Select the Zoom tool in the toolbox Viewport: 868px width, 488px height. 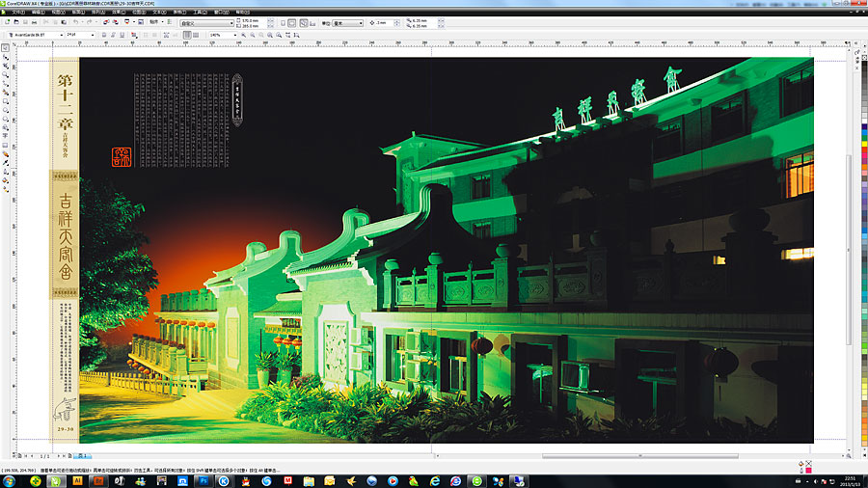(6, 74)
